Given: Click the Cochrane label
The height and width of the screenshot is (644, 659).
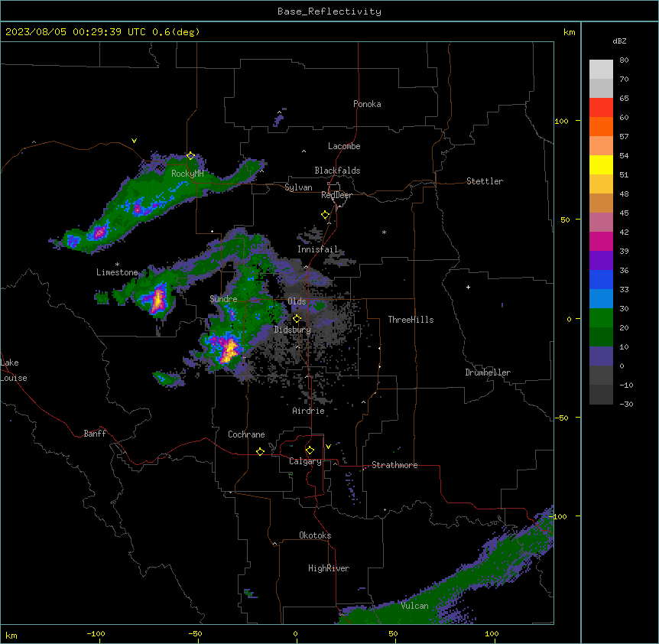Looking at the screenshot, I should (246, 434).
